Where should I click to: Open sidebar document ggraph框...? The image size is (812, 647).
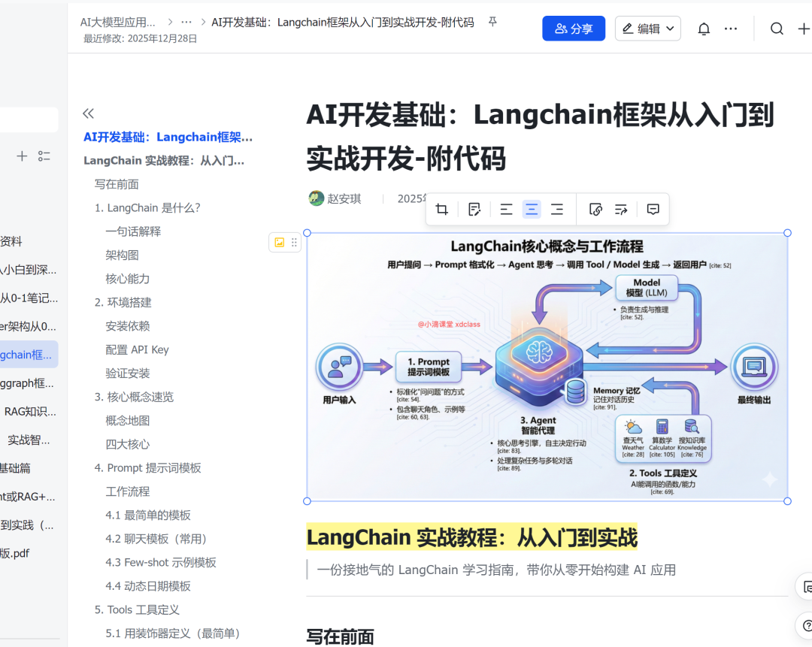[x=27, y=383]
